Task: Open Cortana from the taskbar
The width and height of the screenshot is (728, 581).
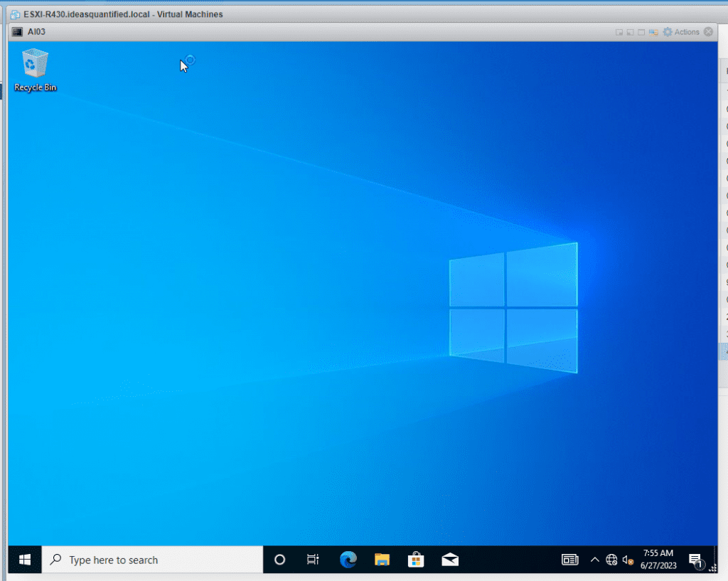Action: [x=279, y=560]
